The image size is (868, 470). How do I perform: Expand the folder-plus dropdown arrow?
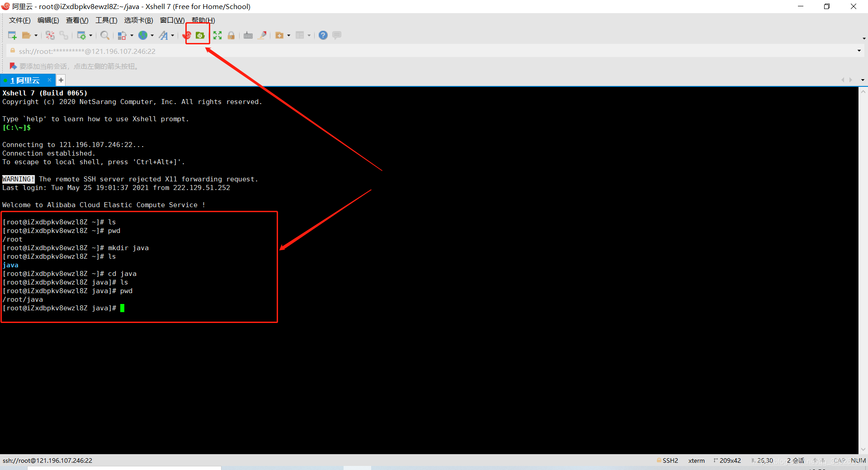pyautogui.click(x=289, y=35)
